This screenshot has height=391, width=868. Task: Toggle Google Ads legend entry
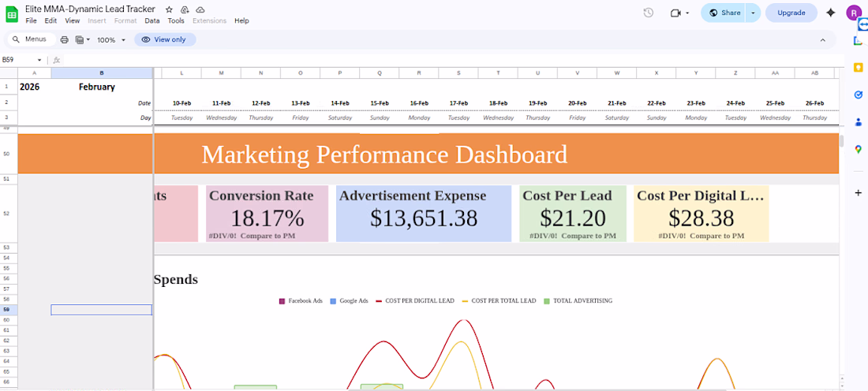350,301
